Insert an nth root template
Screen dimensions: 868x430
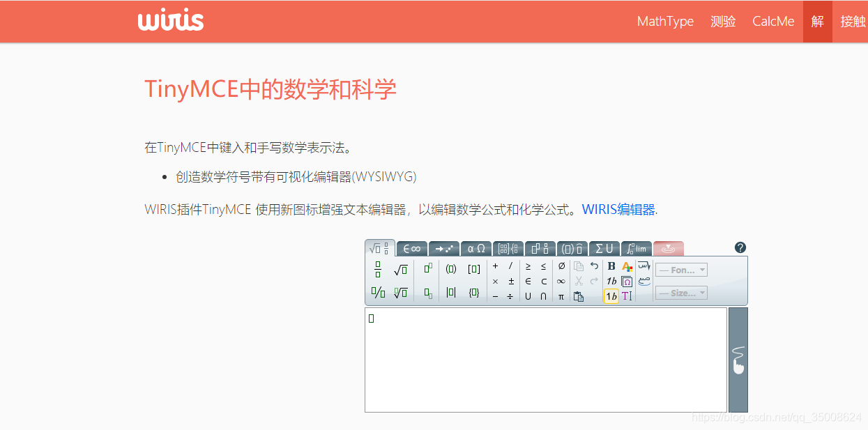click(400, 293)
